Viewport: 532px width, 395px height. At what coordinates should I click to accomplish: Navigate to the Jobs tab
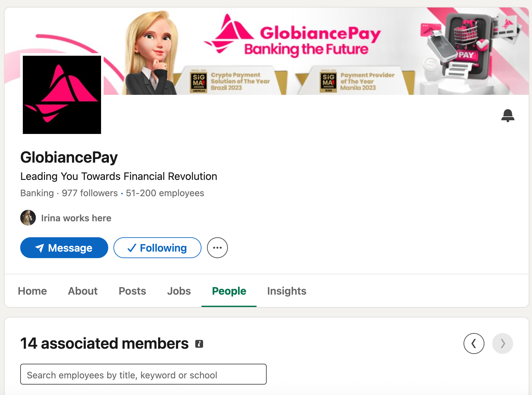pyautogui.click(x=179, y=291)
